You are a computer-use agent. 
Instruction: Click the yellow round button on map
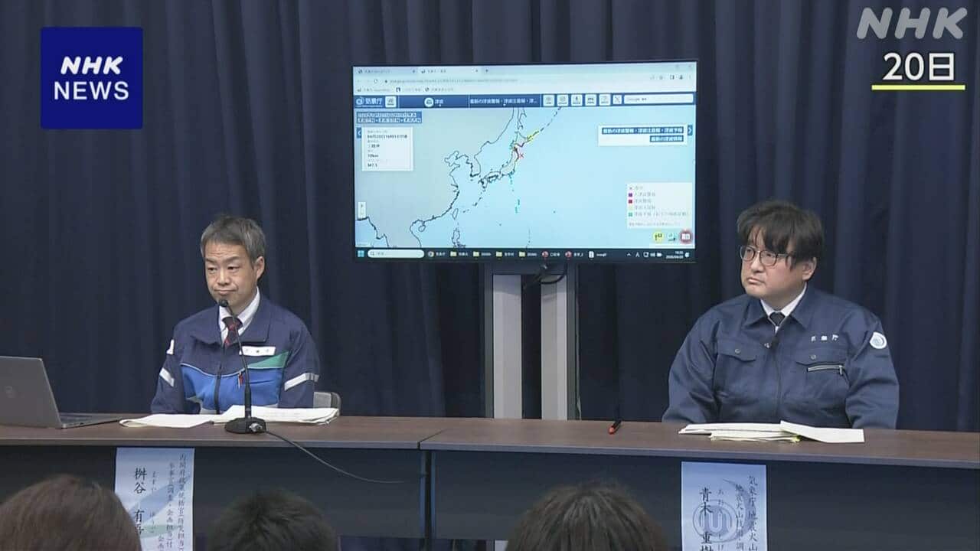click(658, 237)
